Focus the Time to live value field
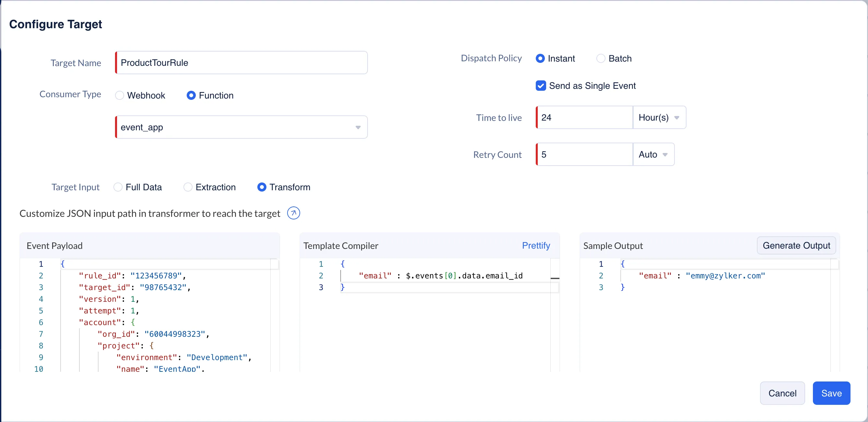 point(585,118)
